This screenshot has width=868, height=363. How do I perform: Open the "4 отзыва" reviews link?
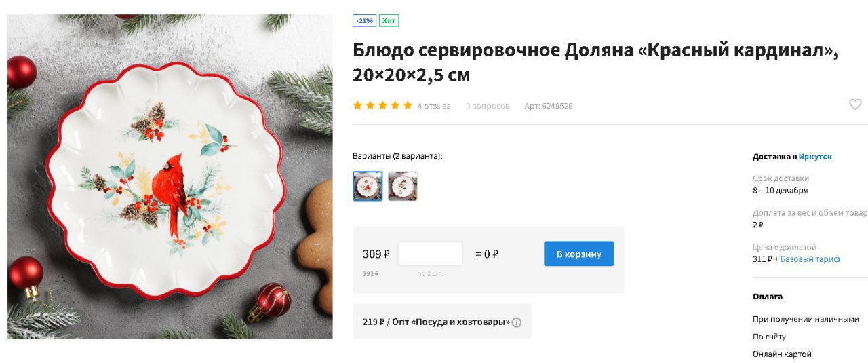[434, 106]
